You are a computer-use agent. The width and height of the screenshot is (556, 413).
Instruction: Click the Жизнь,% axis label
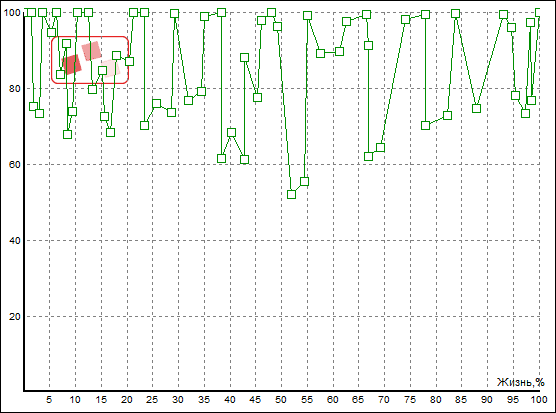520,382
